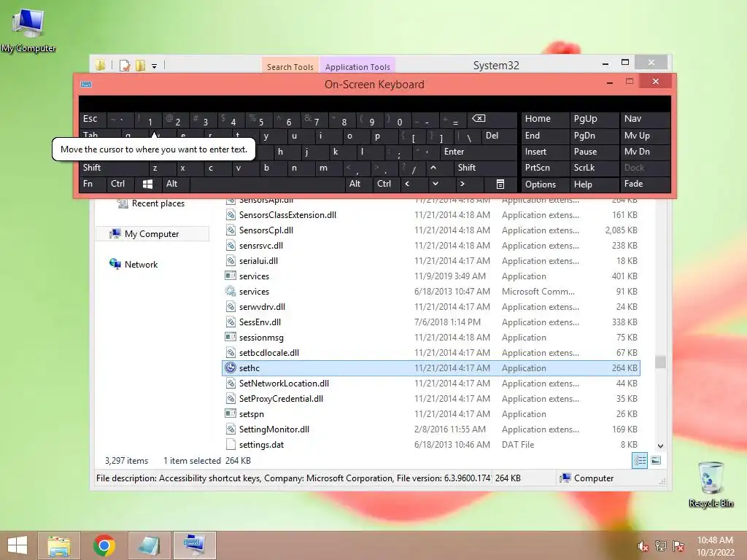Tap the PgDn key
This screenshot has height=560, width=747.
[x=593, y=135]
